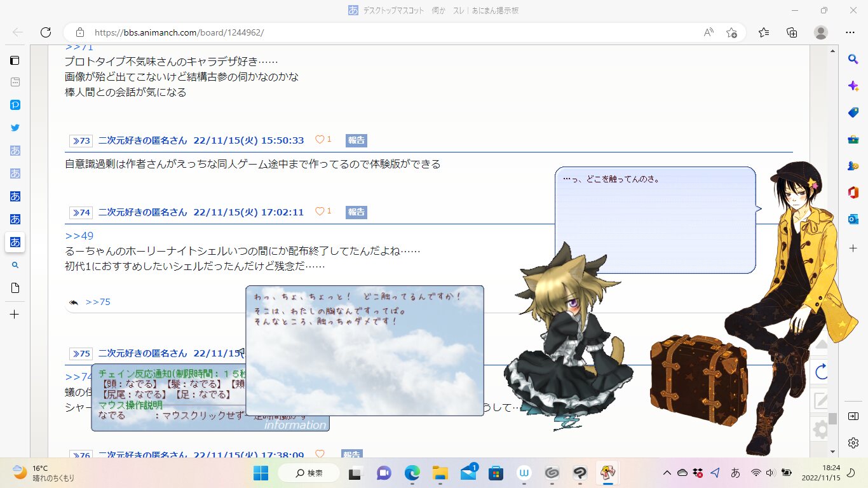Toggle focus assist moon icon
The height and width of the screenshot is (488, 868).
[x=852, y=473]
